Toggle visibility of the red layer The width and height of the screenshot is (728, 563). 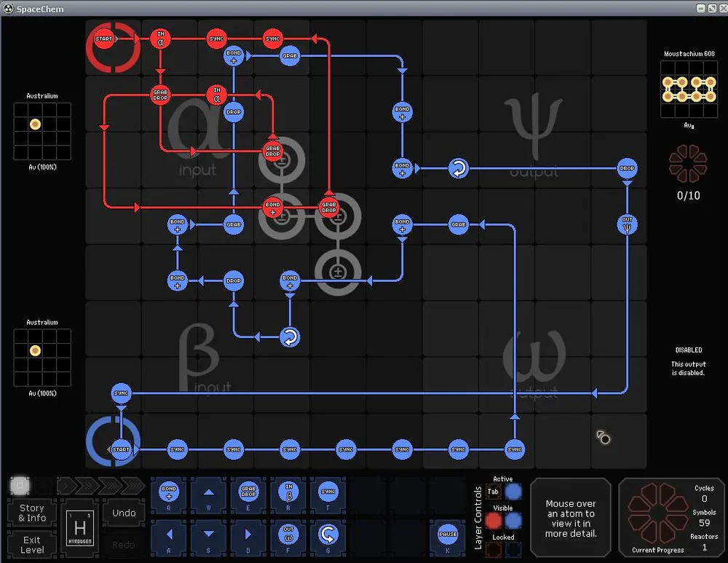[493, 520]
